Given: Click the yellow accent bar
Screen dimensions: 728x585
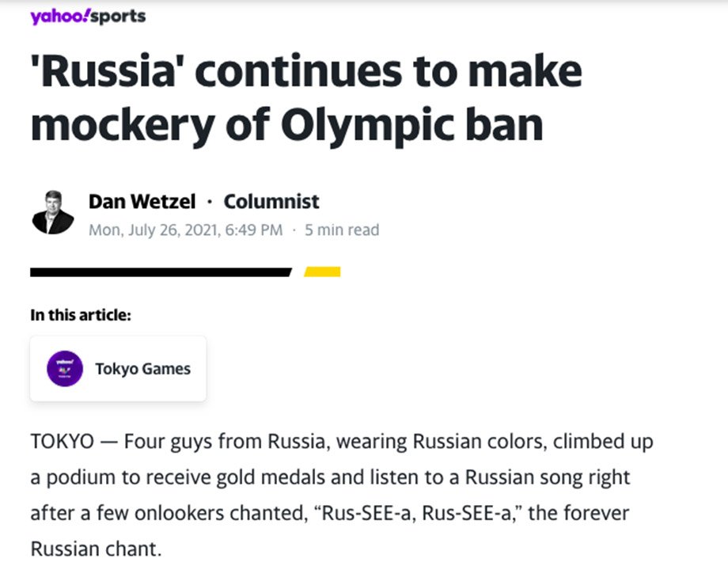Looking at the screenshot, I should click(x=322, y=272).
